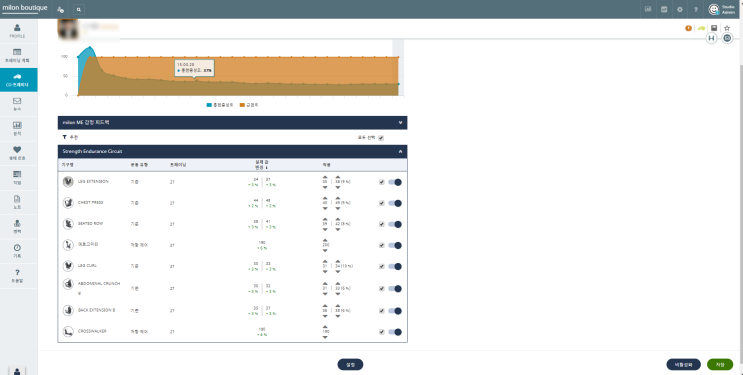Expand the milon ME feedback panel chevron

(400, 122)
